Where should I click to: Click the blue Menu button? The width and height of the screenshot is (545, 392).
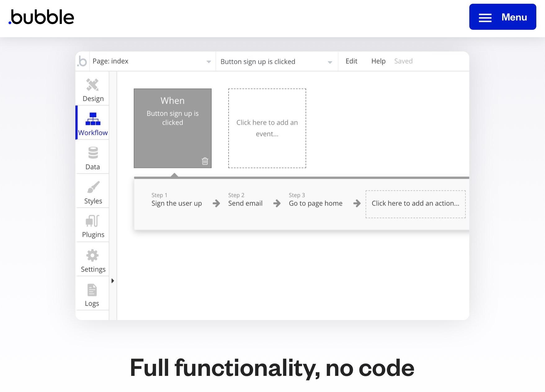[503, 17]
